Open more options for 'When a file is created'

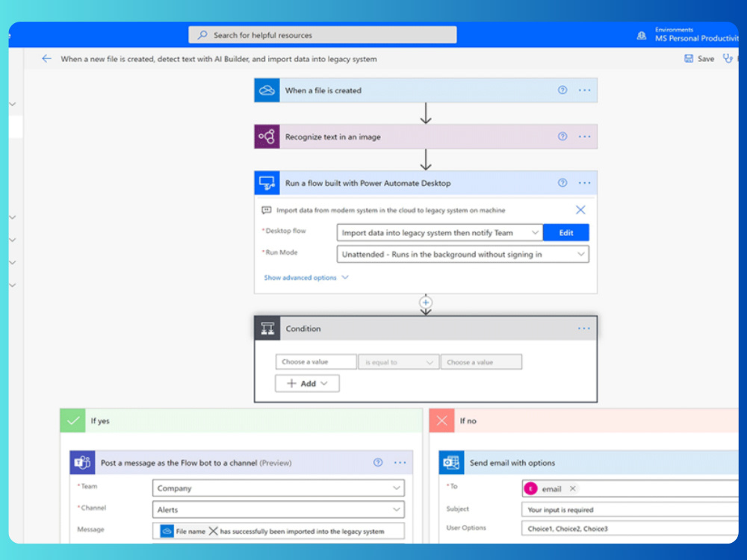click(x=585, y=90)
